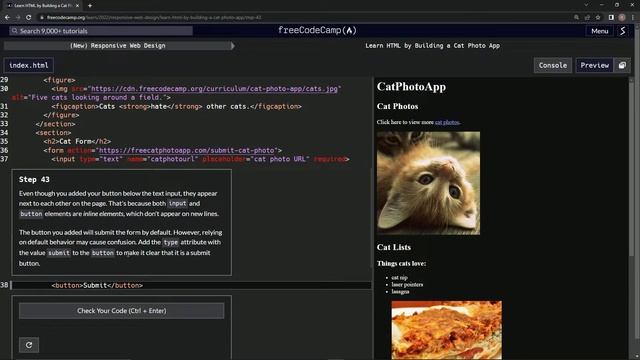This screenshot has width=640, height=360.
Task: Open the freeCodeCamp Menu
Action: click(x=600, y=31)
